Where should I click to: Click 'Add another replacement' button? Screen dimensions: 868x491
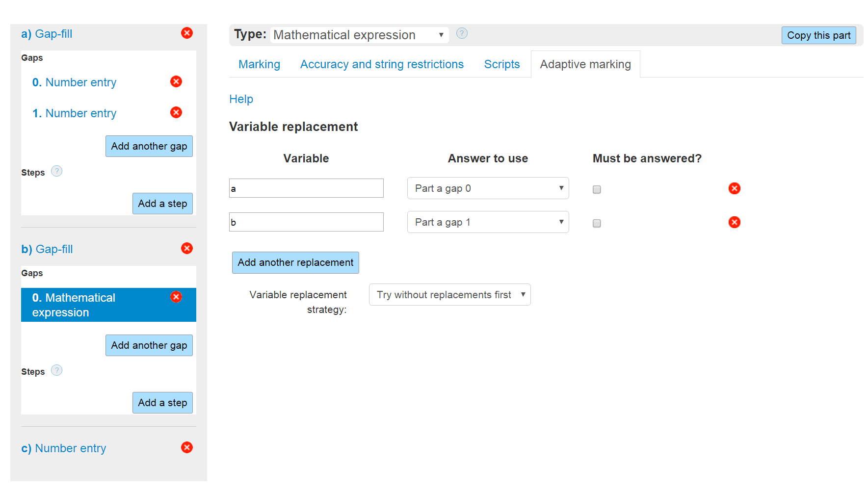[x=295, y=262]
